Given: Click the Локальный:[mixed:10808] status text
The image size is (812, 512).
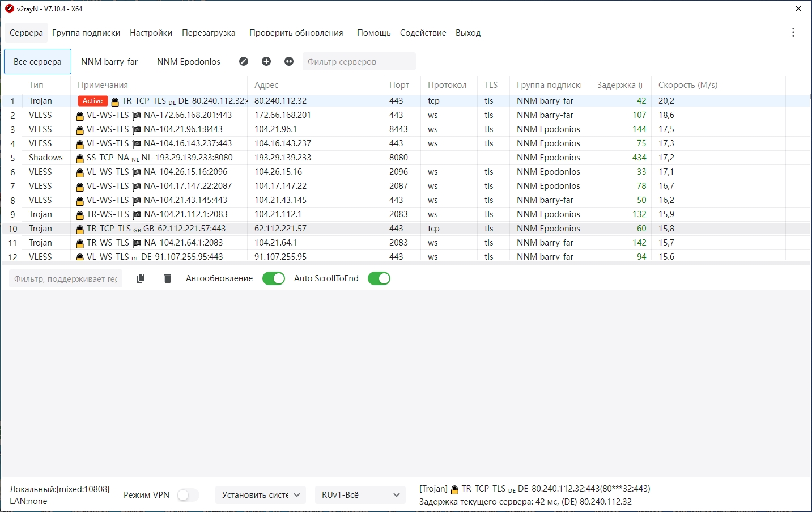Looking at the screenshot, I should pos(59,489).
